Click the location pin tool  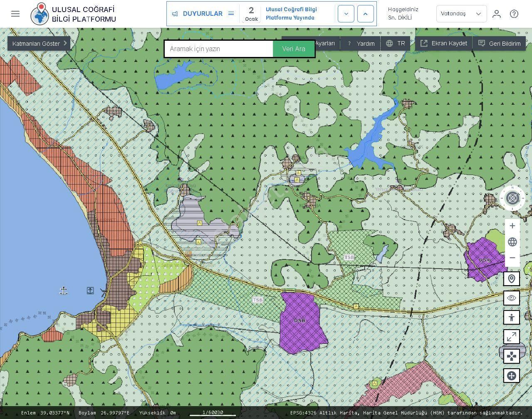(x=511, y=279)
